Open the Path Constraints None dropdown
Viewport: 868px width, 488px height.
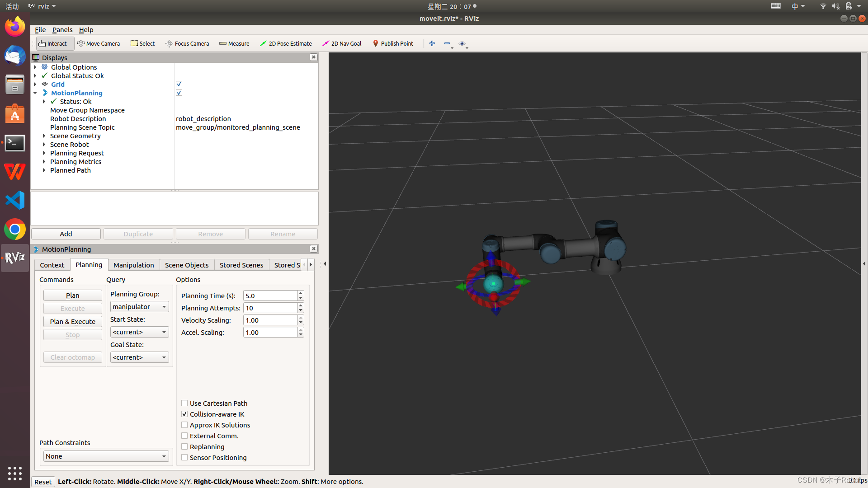coord(106,456)
